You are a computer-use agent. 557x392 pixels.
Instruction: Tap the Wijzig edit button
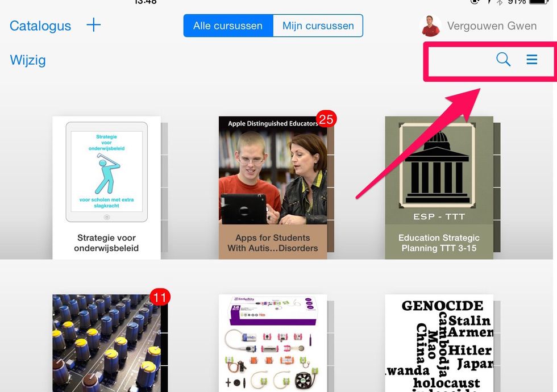pyautogui.click(x=28, y=60)
